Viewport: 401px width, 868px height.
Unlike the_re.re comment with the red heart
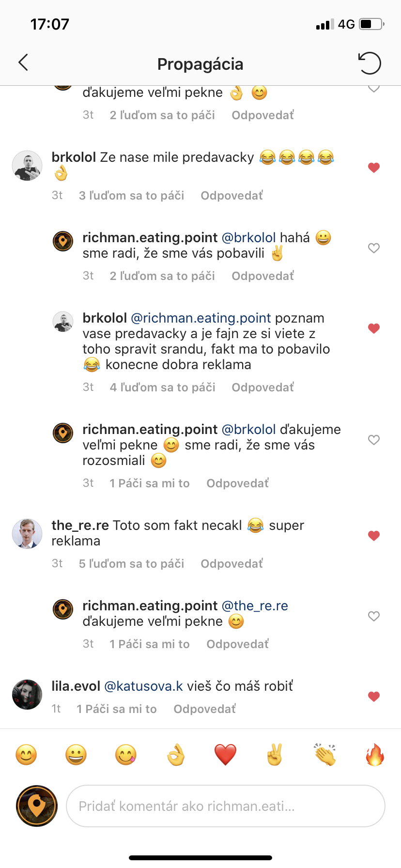click(373, 536)
